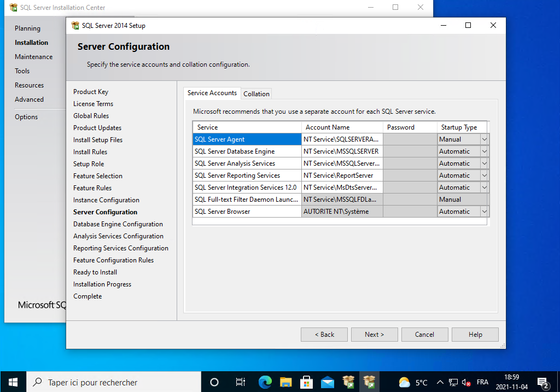The width and height of the screenshot is (560, 392).
Task: Open Startup Type dropdown for SQL Server Browser
Action: tap(484, 212)
